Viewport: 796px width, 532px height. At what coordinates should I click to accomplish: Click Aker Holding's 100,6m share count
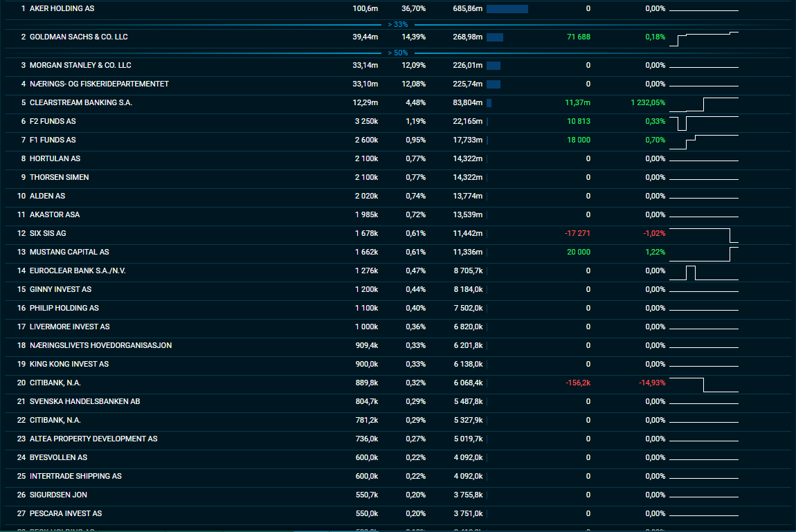[x=365, y=8]
